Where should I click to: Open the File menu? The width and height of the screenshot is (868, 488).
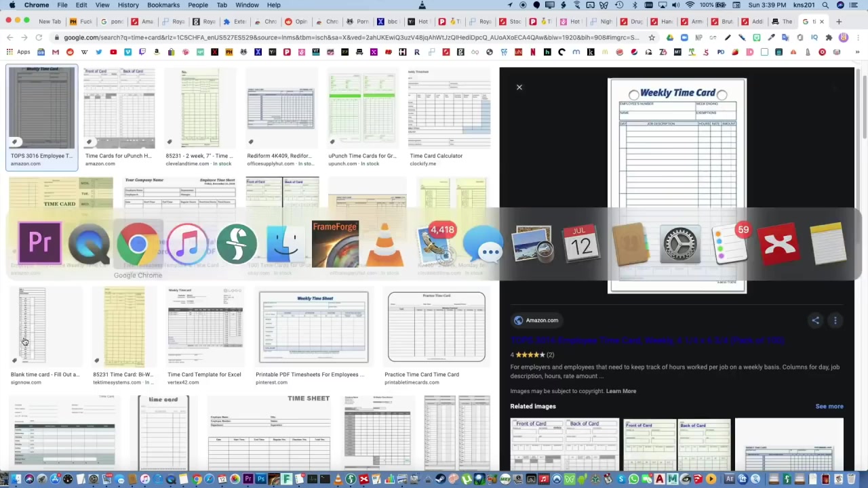[62, 5]
